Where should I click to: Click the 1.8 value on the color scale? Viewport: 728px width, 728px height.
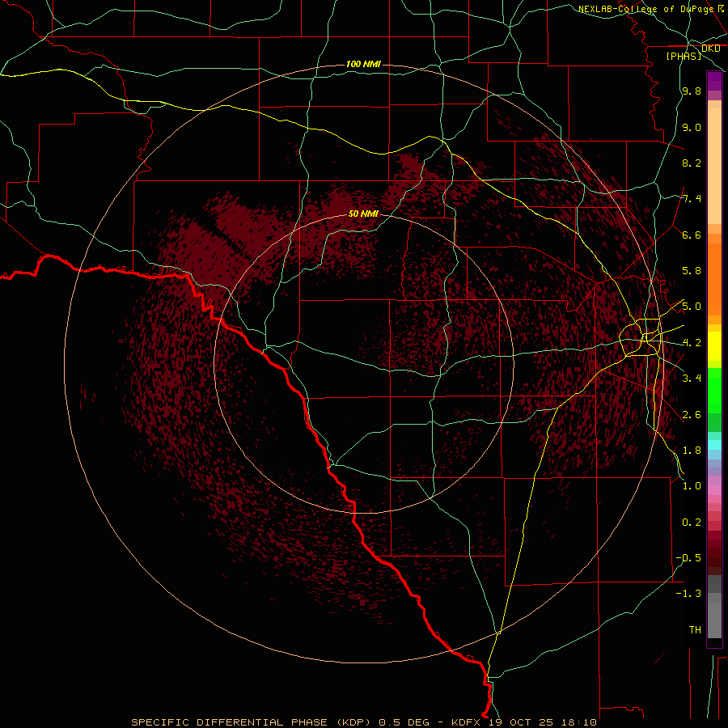692,451
